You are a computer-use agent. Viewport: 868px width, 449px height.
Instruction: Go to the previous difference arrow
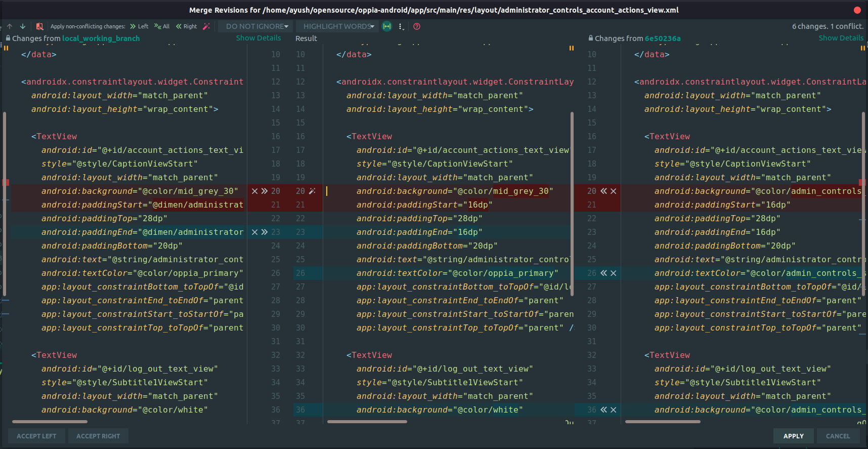coord(10,26)
